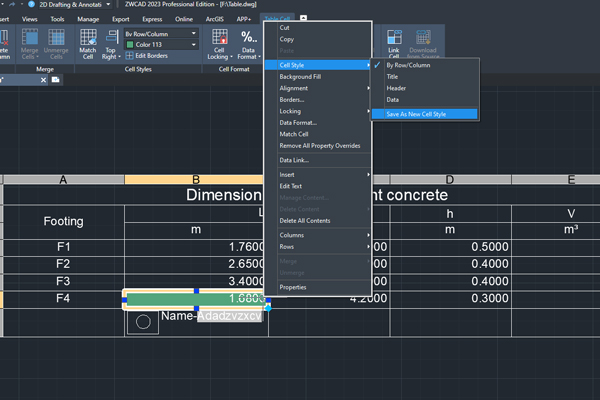The image size is (600, 400).
Task: Click the 0.3000 value cell
Action: tap(451, 299)
